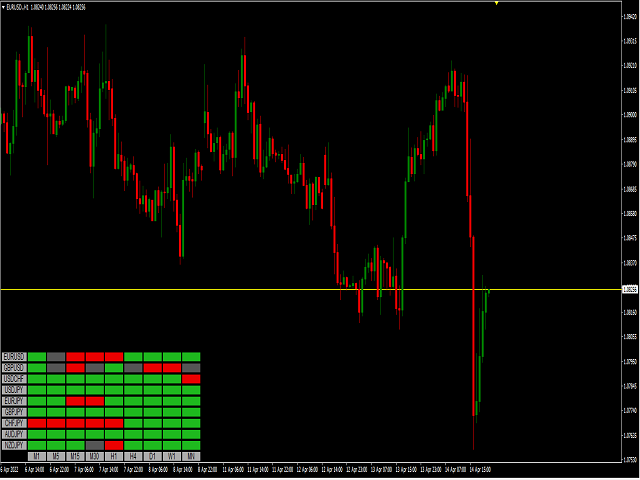The height and width of the screenshot is (480, 640).
Task: Switch to the MN timeframe button
Action: pos(191,456)
